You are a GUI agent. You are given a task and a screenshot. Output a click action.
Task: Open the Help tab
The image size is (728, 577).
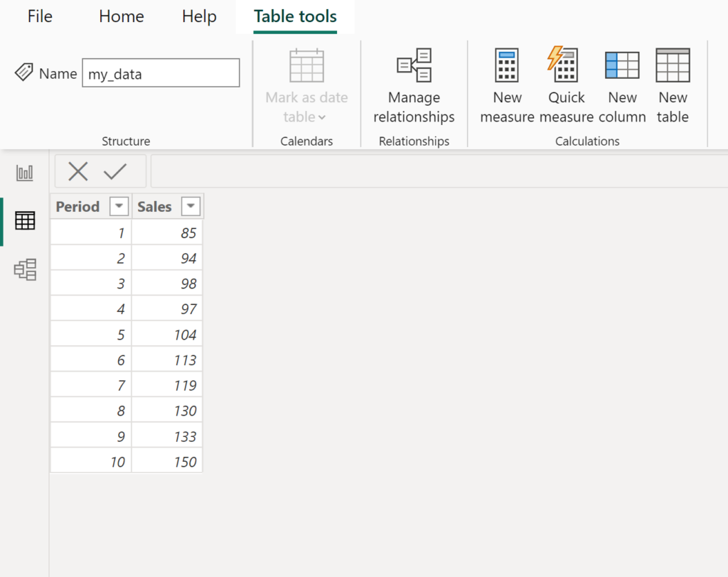coord(198,16)
